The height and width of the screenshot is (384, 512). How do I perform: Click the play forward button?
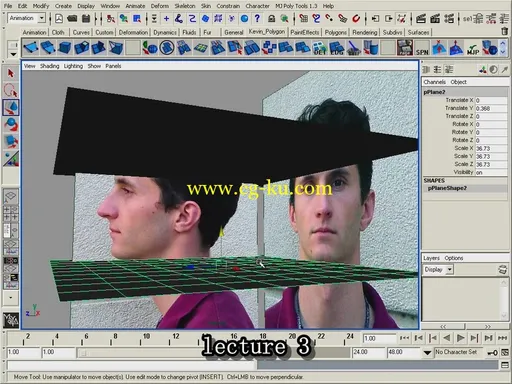(x=461, y=338)
